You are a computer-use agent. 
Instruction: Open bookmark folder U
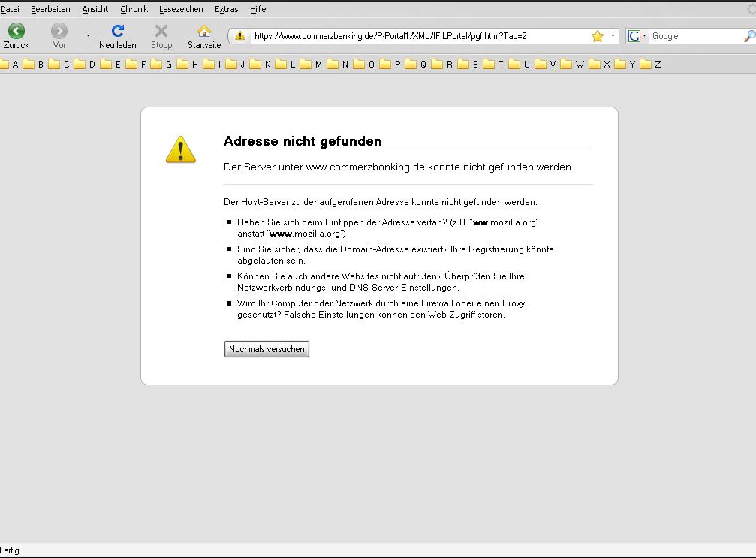(520, 64)
